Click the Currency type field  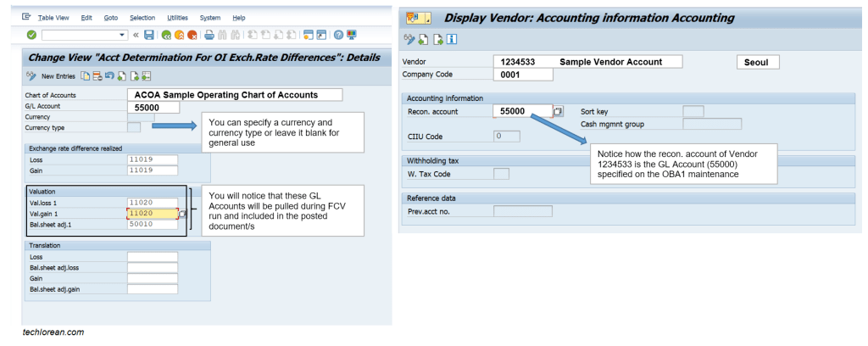tap(134, 127)
